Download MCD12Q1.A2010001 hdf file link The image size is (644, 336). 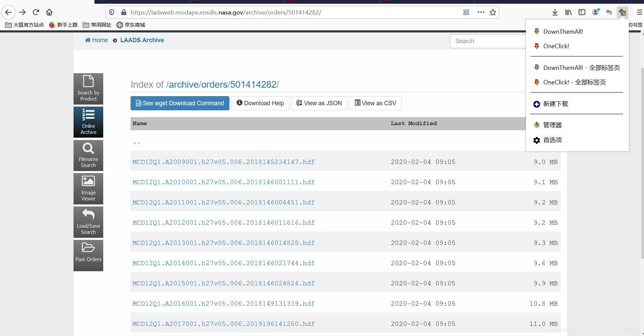[224, 182]
